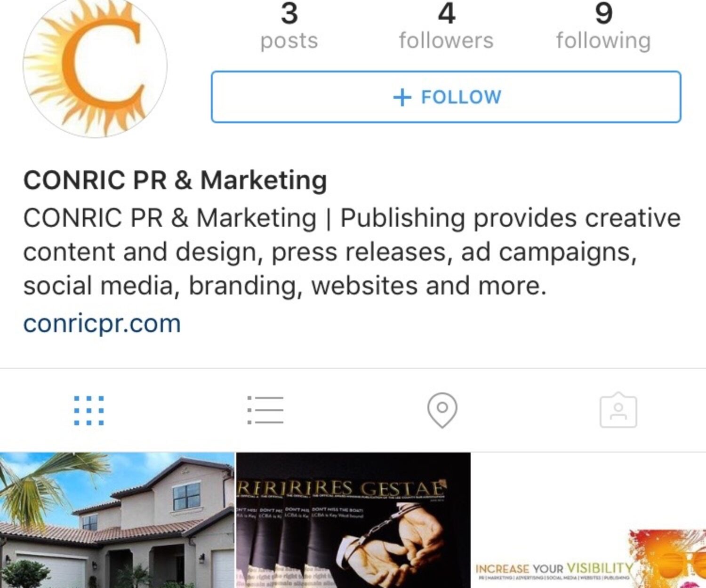Open the house photo post
Viewport: 706px width, 588px height.
[117, 520]
